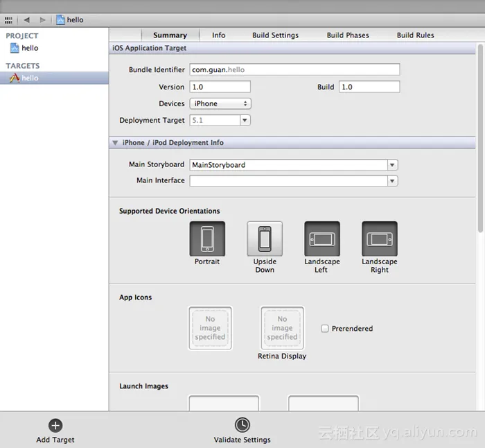
Task: Go back with the left arrow
Action: (x=26, y=20)
